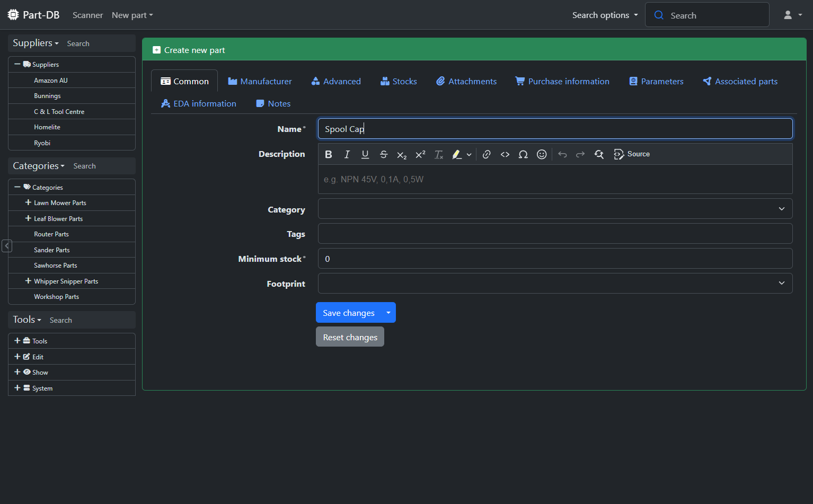Apply highlight marker to text
Viewport: 813px width, 504px height.
pyautogui.click(x=456, y=154)
